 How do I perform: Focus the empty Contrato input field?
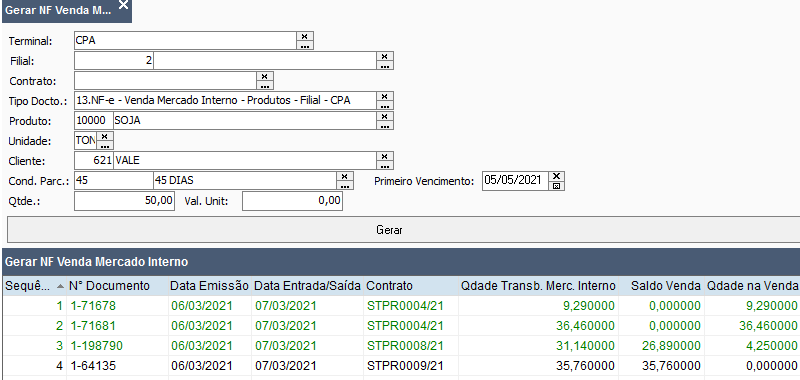point(165,81)
